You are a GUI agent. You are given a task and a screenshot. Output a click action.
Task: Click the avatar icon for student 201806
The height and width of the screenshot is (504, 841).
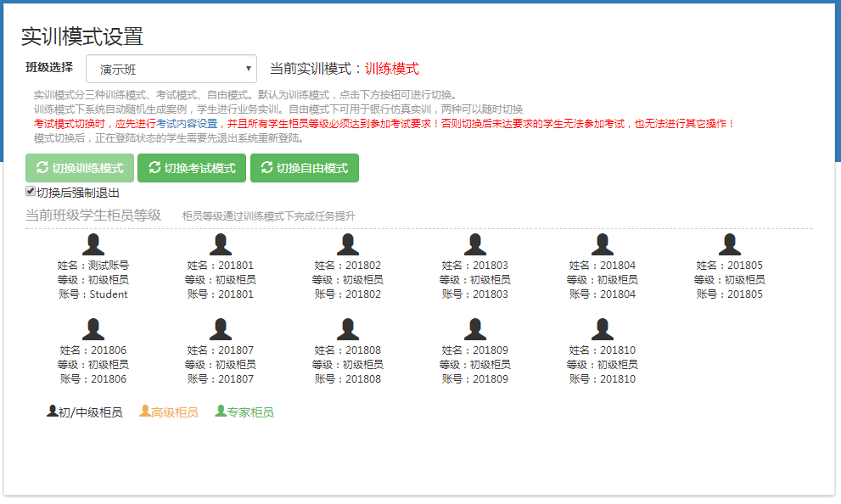pyautogui.click(x=93, y=329)
